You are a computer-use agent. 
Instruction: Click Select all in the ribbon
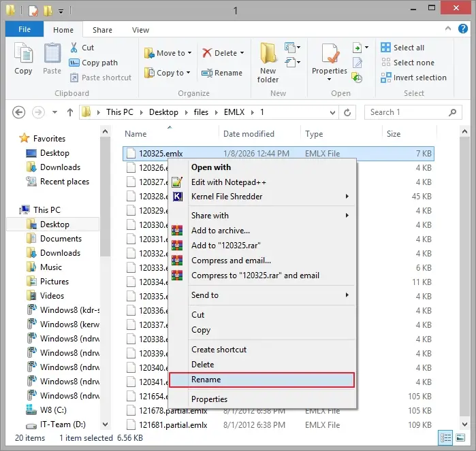[402, 48]
